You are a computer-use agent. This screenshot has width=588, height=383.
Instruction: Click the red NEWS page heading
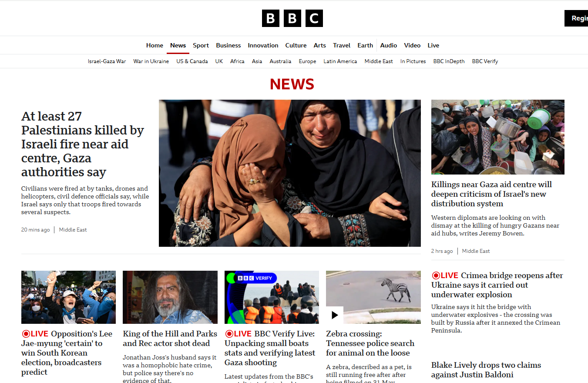pyautogui.click(x=292, y=84)
